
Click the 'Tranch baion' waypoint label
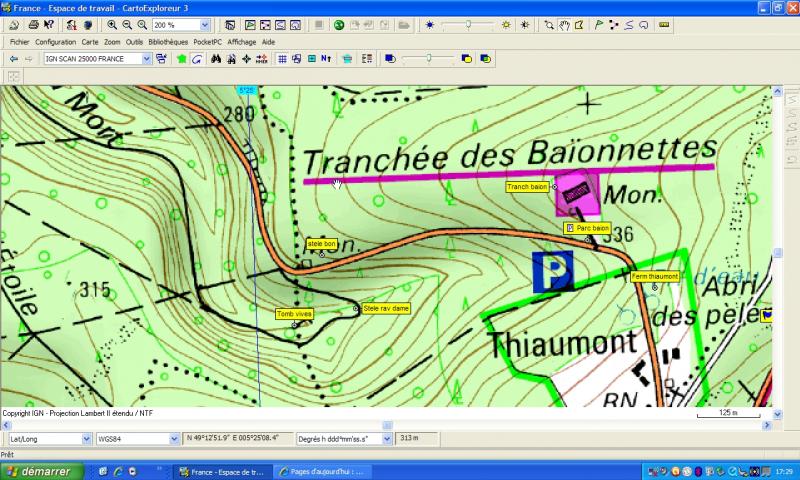(x=527, y=187)
